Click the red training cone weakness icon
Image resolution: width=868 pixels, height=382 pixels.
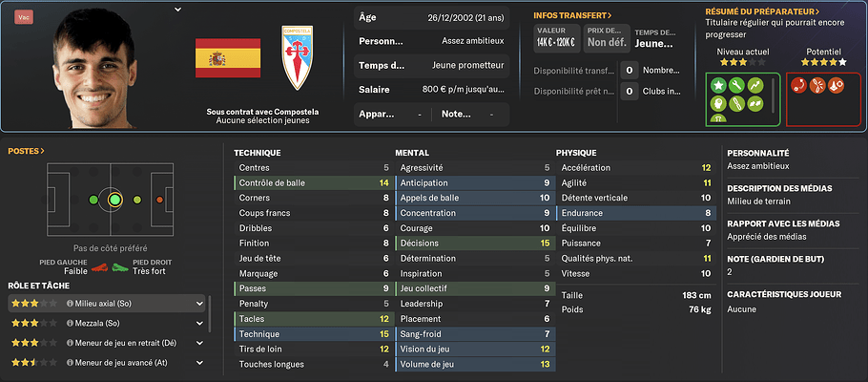pyautogui.click(x=836, y=85)
